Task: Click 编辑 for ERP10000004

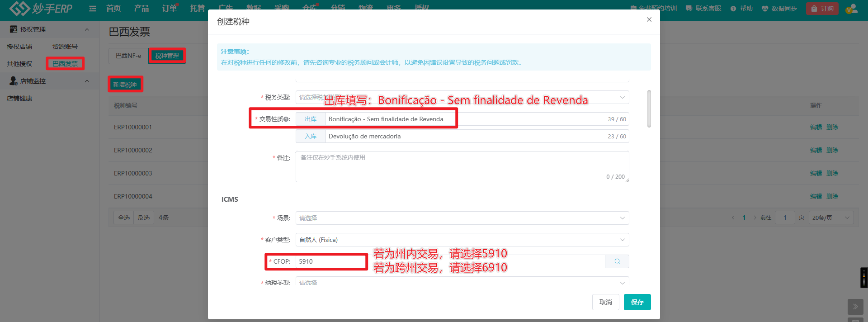Action: coord(816,196)
